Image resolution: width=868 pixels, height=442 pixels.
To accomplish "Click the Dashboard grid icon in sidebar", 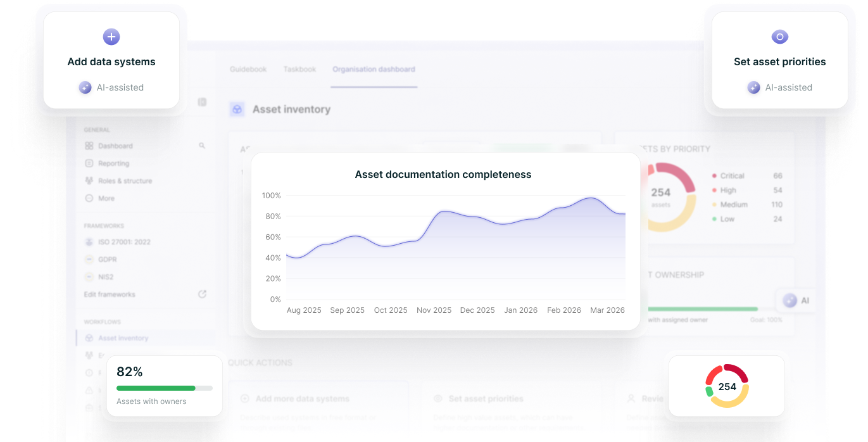I will click(89, 146).
